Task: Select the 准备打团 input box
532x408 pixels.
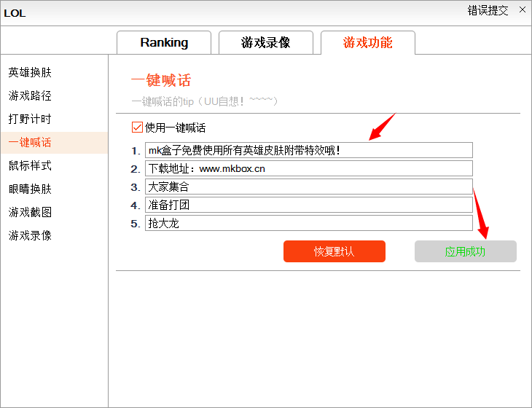Action: [308, 205]
